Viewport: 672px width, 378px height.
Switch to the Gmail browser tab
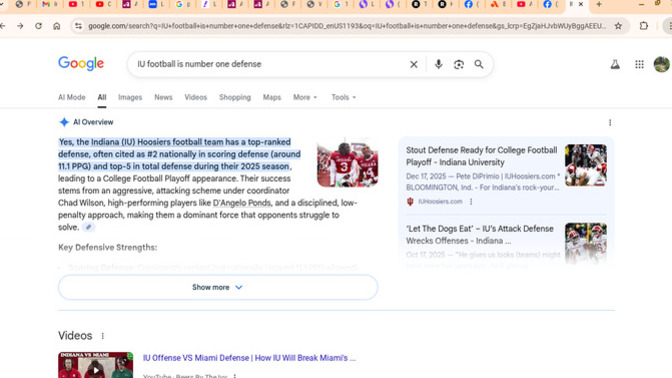tap(50, 4)
